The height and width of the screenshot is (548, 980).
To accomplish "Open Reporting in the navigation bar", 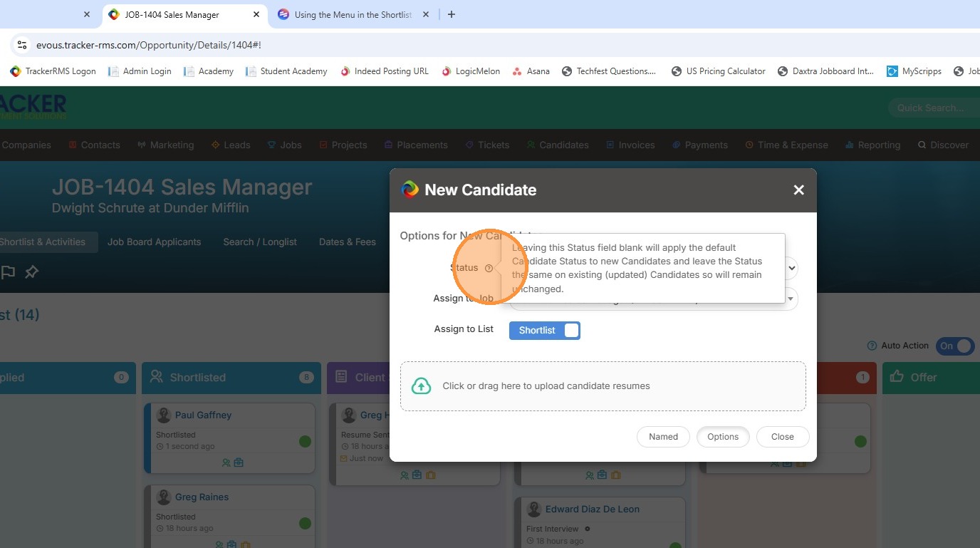I will pos(872,145).
